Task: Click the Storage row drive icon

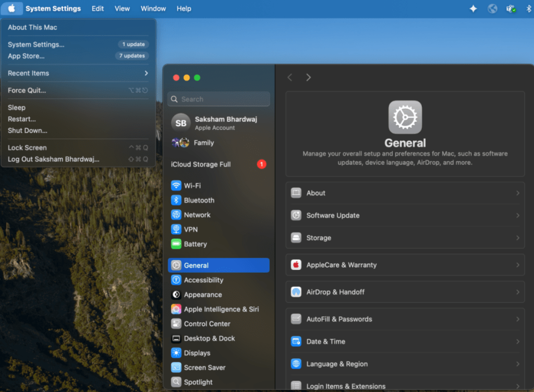Action: tap(296, 238)
